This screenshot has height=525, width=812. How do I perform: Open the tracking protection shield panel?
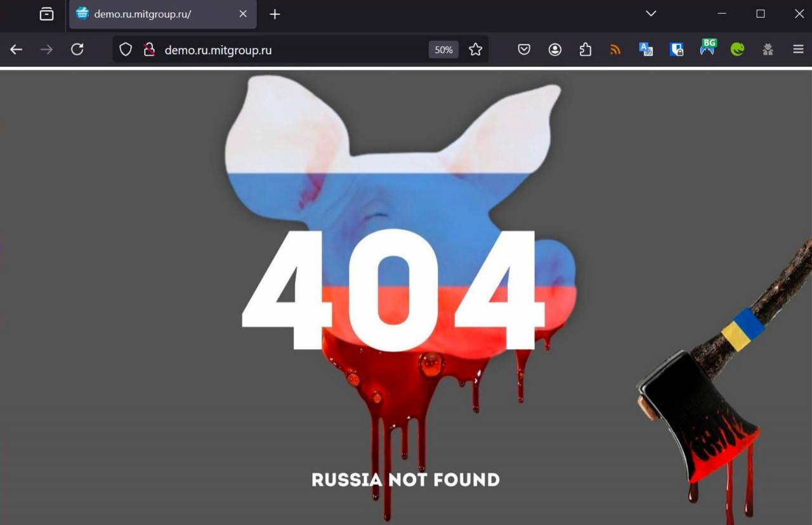tap(126, 50)
